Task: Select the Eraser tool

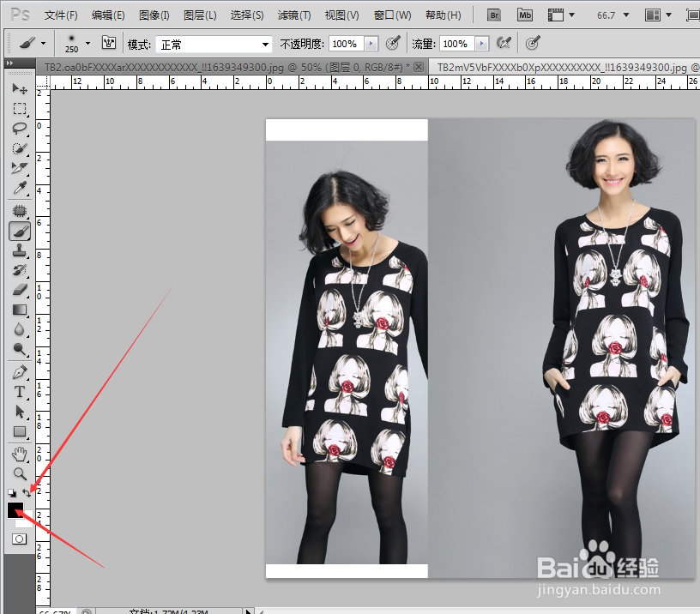Action: point(19,290)
